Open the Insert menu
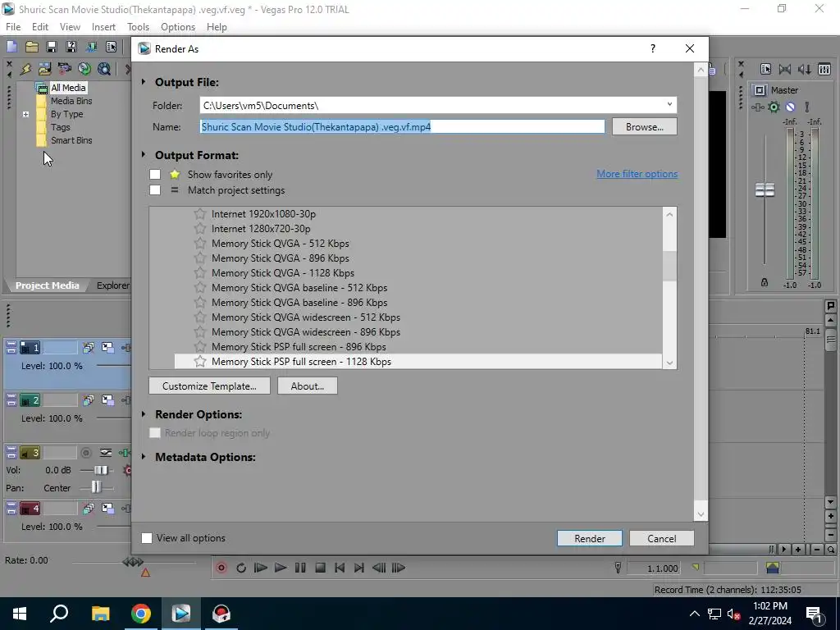The image size is (840, 630). [x=103, y=27]
